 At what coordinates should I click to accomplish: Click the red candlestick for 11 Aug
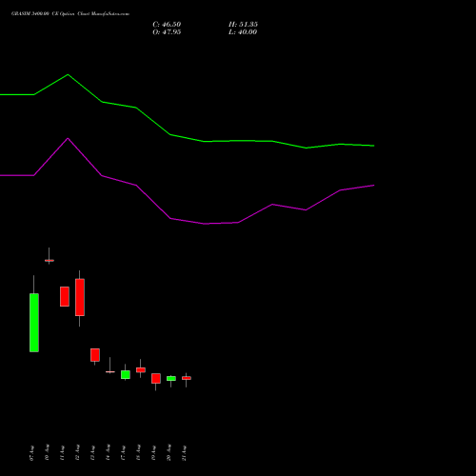pos(65,296)
